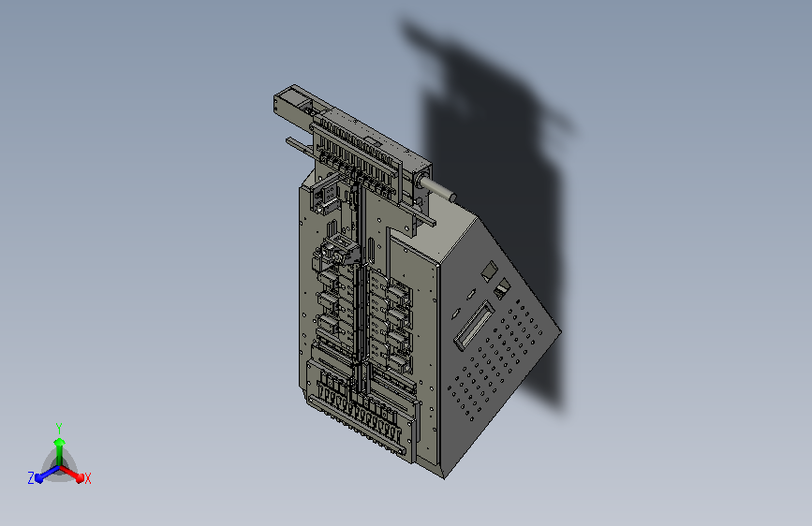Select the cylindrical shaft protruding from the top assembly

pos(437,189)
